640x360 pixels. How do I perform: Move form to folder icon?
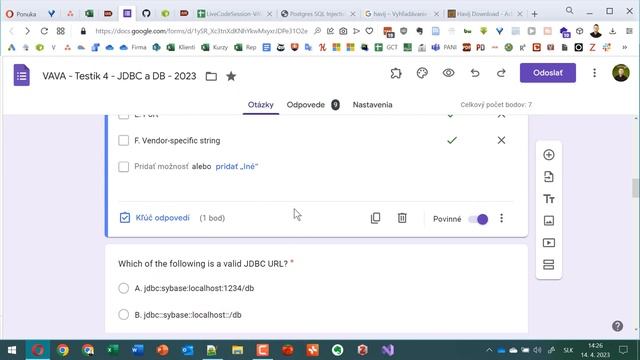pos(211,76)
